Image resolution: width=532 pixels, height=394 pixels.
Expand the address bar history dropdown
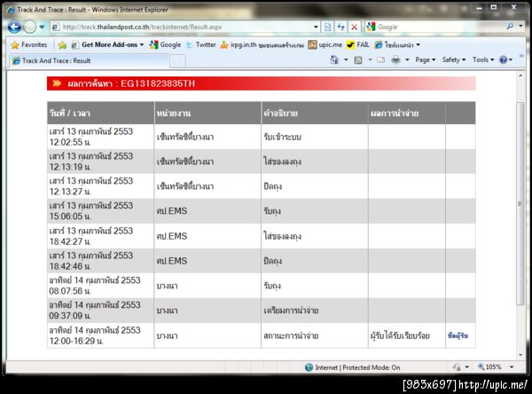pos(316,27)
